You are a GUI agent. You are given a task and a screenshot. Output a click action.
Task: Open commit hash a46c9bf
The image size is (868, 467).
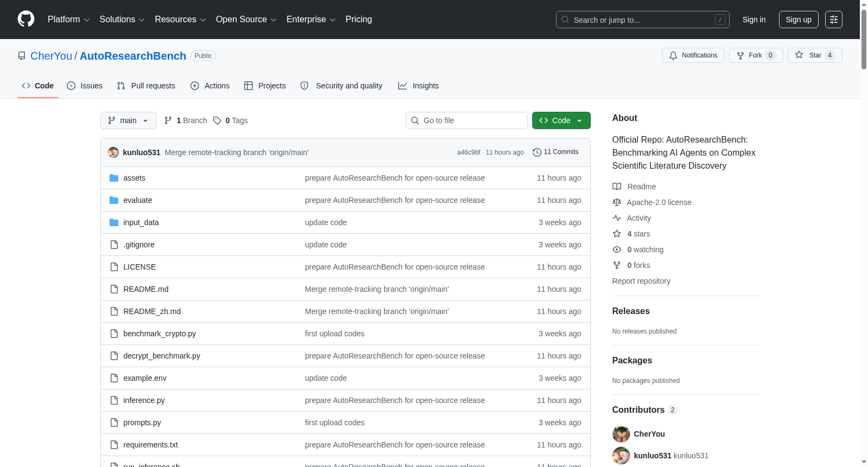click(x=469, y=152)
